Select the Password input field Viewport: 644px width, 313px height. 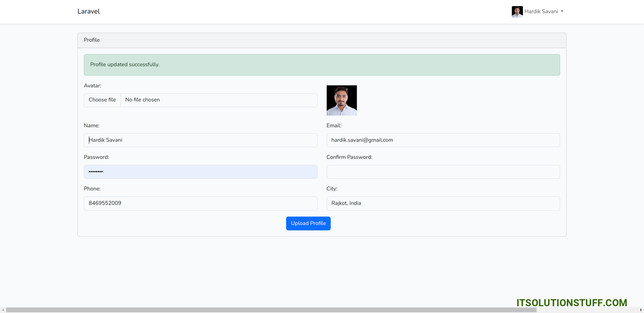click(200, 172)
